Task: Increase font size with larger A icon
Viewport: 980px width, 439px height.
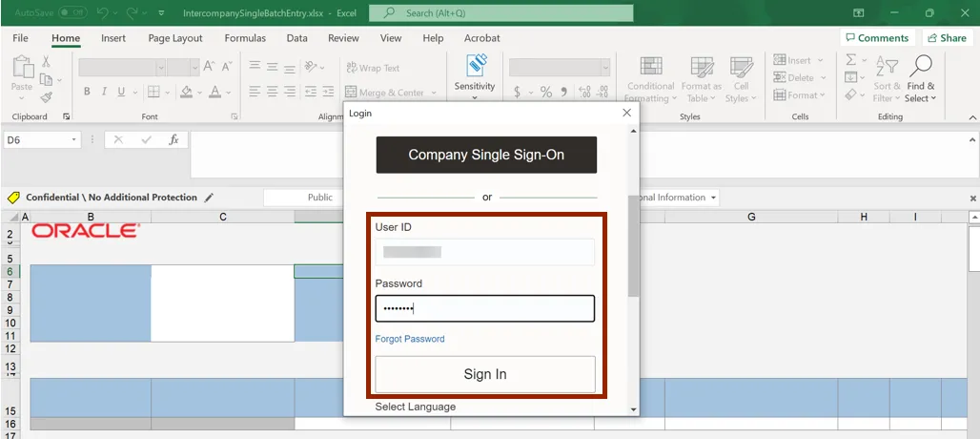Action: click(210, 66)
